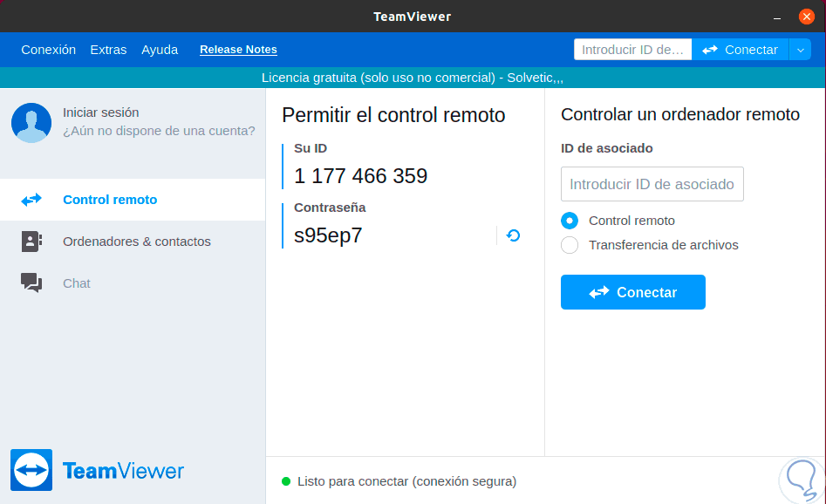
Task: Open the Extras menu
Action: click(108, 50)
